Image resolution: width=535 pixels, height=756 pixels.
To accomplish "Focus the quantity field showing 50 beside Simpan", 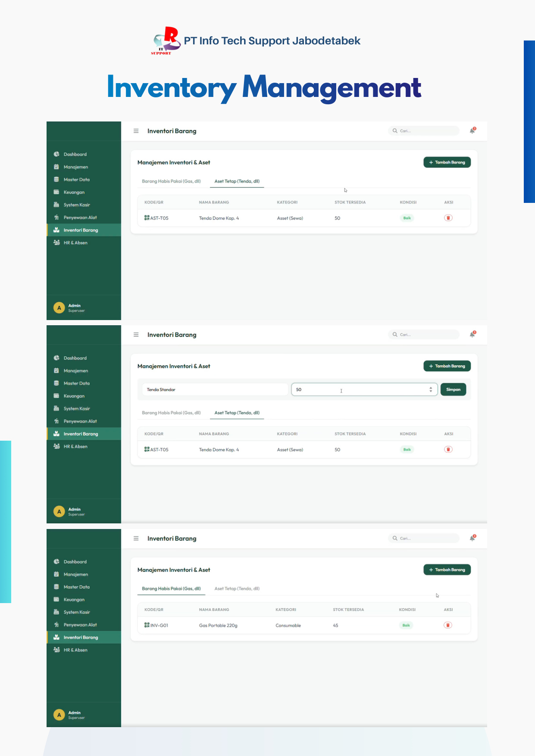I will [364, 389].
